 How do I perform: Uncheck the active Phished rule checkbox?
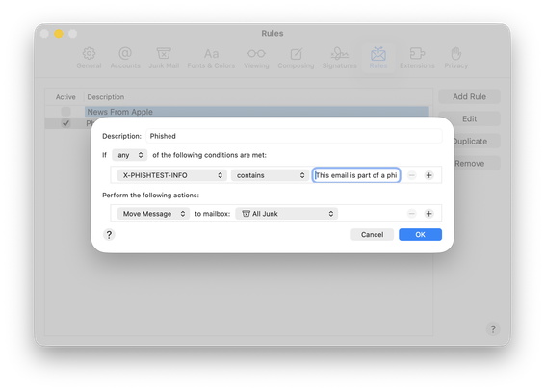click(65, 123)
